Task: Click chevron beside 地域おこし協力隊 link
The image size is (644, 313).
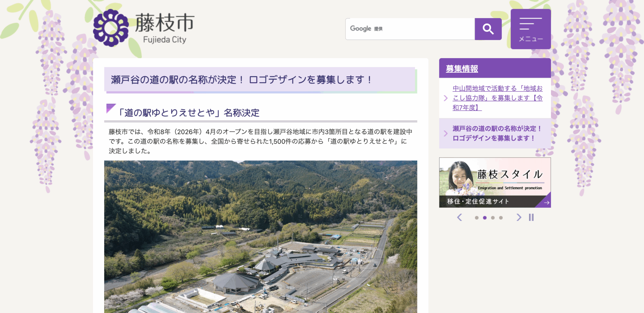Action: pos(446,98)
